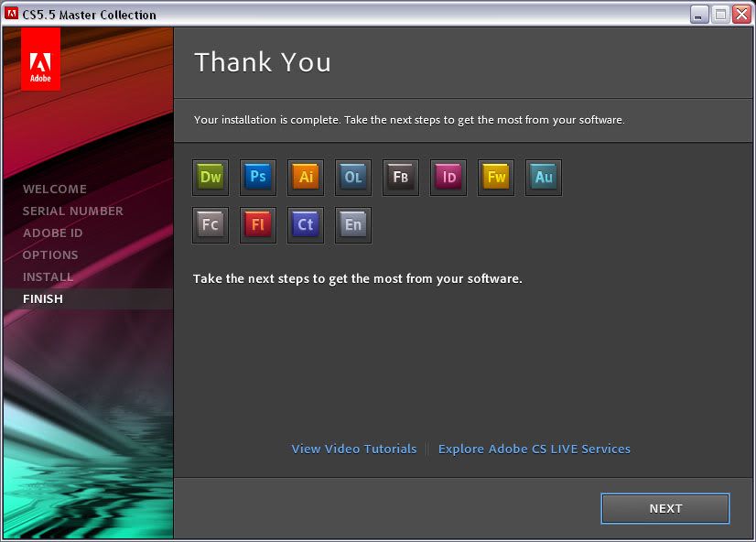Close the CS5.5 installer window
This screenshot has width=756, height=542.
pos(742,15)
